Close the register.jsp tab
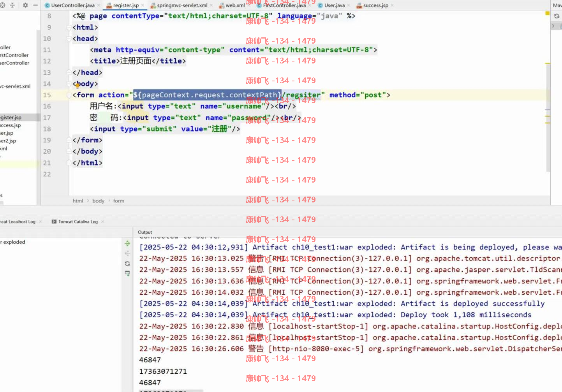This screenshot has height=392, width=562. click(143, 5)
